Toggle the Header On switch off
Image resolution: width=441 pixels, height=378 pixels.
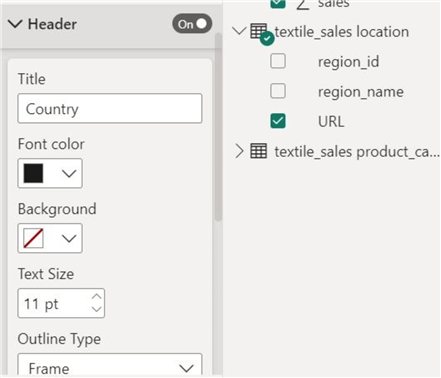pos(192,24)
